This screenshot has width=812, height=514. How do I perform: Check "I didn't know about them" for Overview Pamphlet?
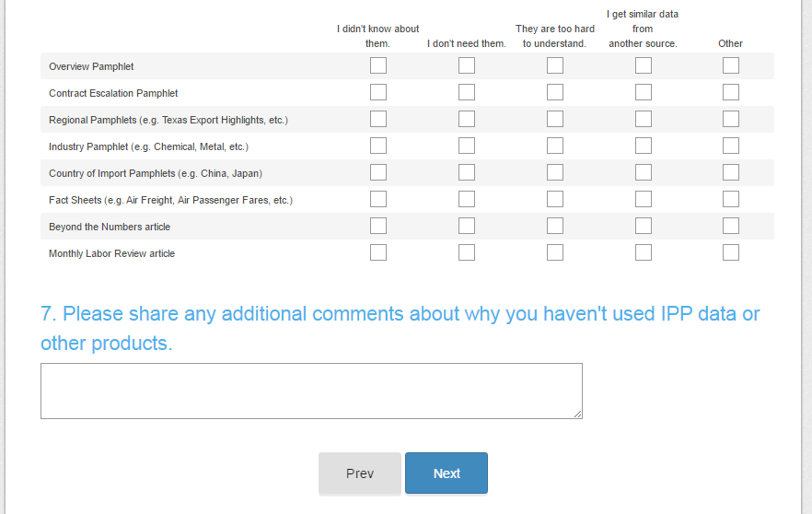378,65
